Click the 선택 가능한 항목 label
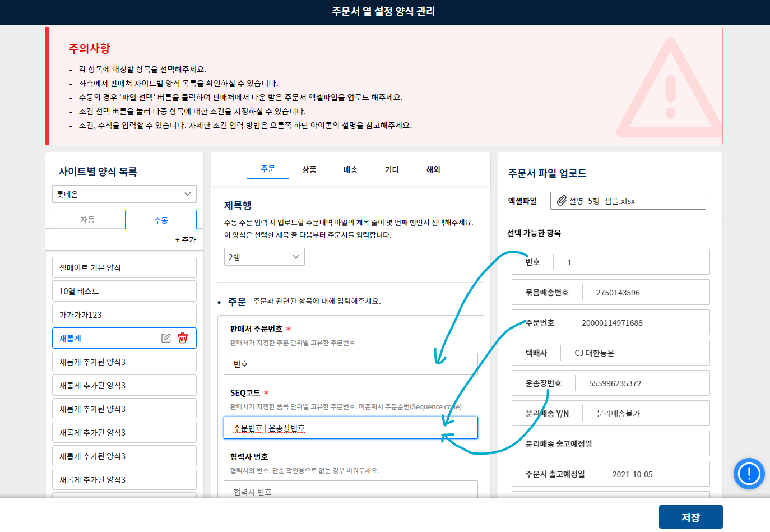This screenshot has height=532, width=770. pyautogui.click(x=534, y=233)
